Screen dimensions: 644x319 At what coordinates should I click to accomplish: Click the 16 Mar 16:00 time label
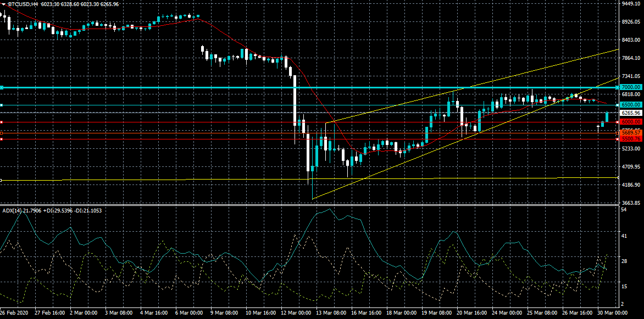(x=367, y=312)
